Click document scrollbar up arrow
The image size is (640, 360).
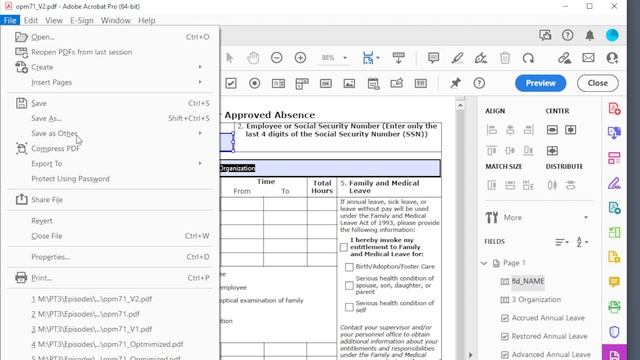point(460,106)
